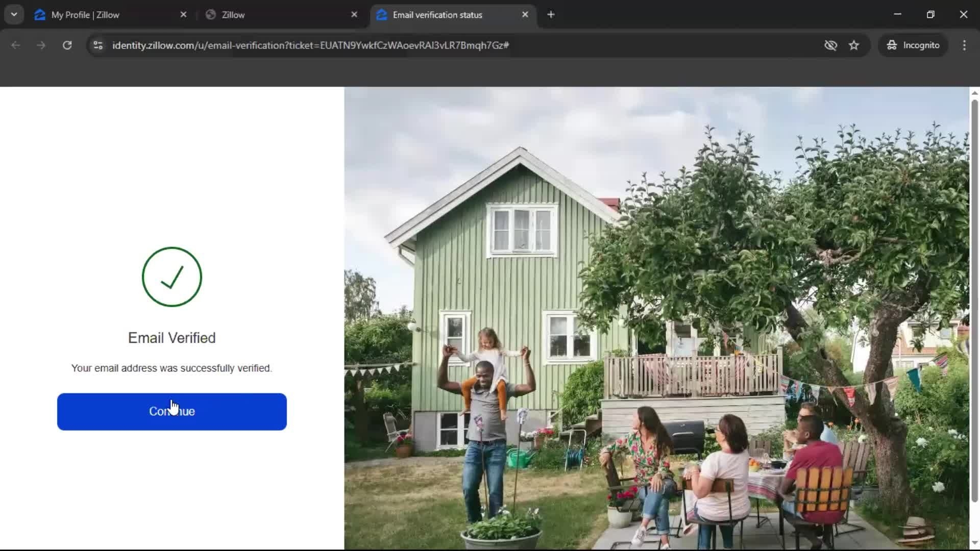
Task: Click the forward navigation arrow
Action: click(41, 45)
